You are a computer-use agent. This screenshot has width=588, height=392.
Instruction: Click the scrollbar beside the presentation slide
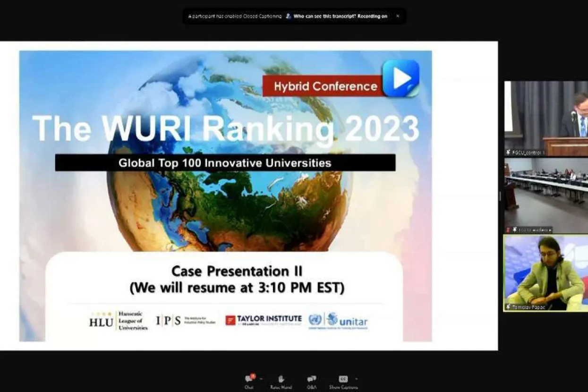click(x=500, y=196)
